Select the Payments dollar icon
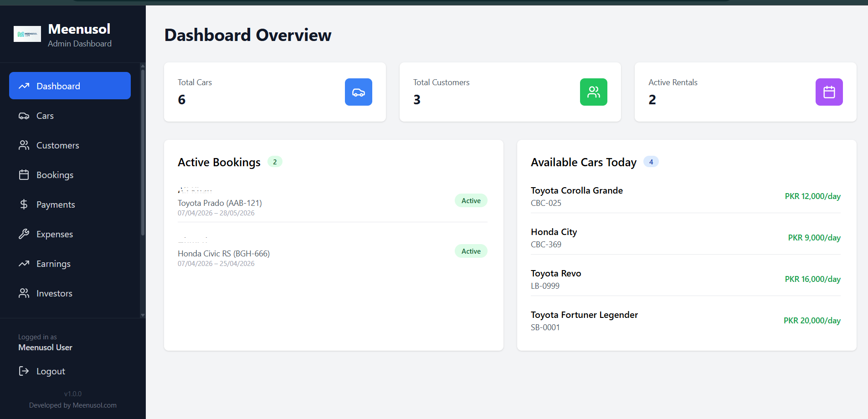 pyautogui.click(x=24, y=204)
